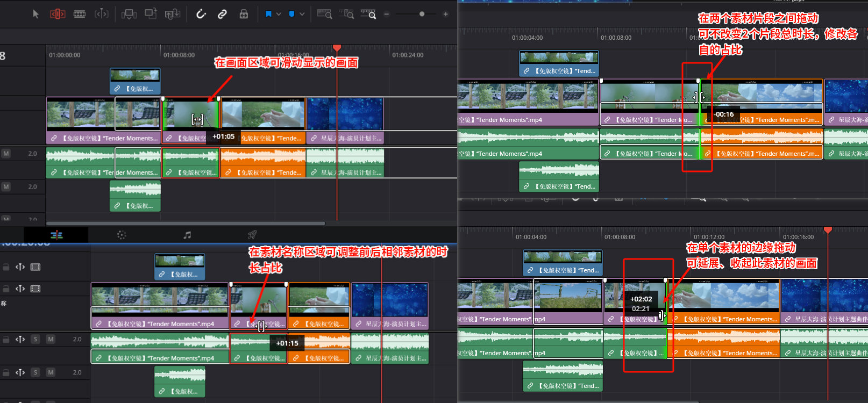This screenshot has width=868, height=403.
Task: Lock the upper video track in +01:15 timeline
Action: pos(6,267)
